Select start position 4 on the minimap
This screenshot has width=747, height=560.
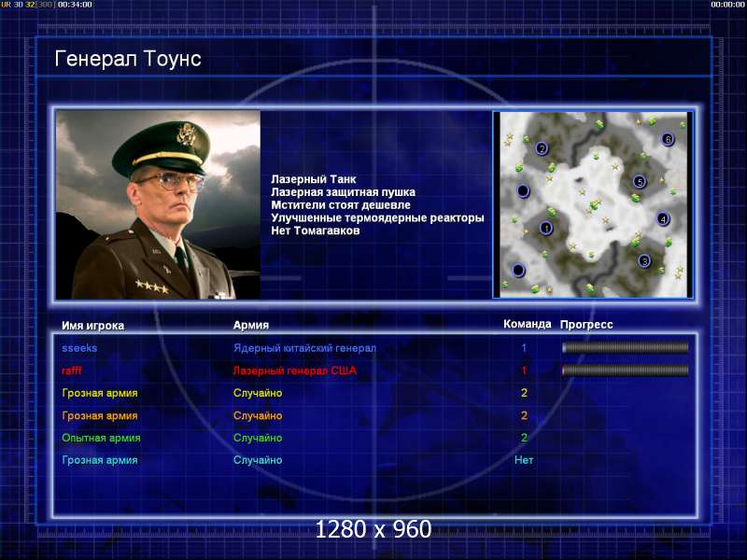click(x=663, y=219)
